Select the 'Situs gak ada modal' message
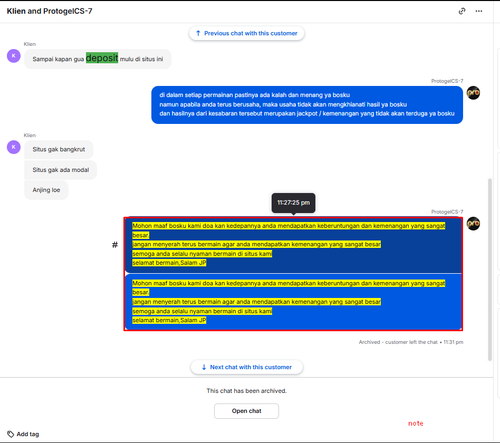Viewport: 500px width, 443px height. click(x=61, y=170)
